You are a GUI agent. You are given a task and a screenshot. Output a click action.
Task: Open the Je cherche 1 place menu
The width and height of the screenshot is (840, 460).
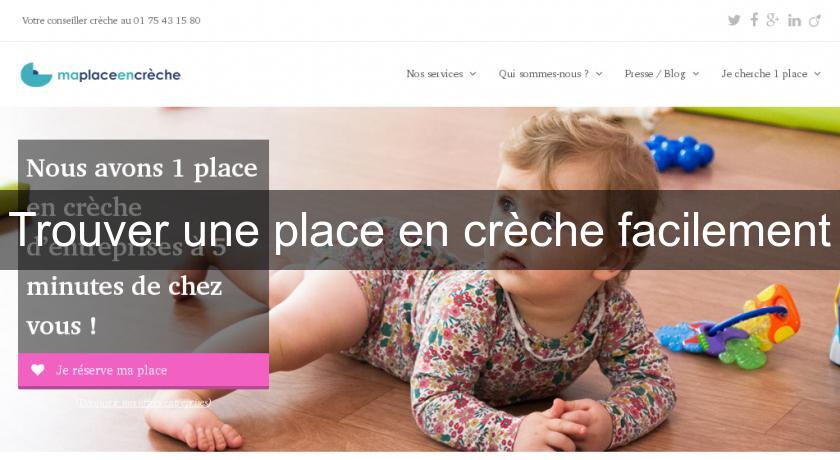pyautogui.click(x=764, y=74)
